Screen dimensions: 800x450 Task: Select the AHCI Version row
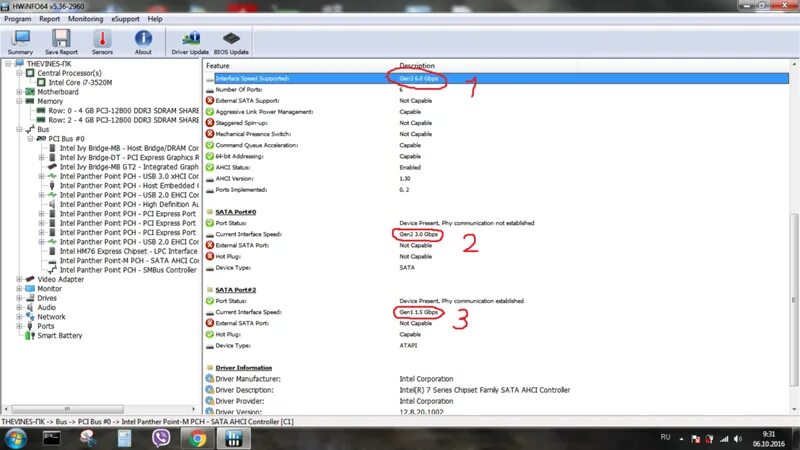click(497, 179)
